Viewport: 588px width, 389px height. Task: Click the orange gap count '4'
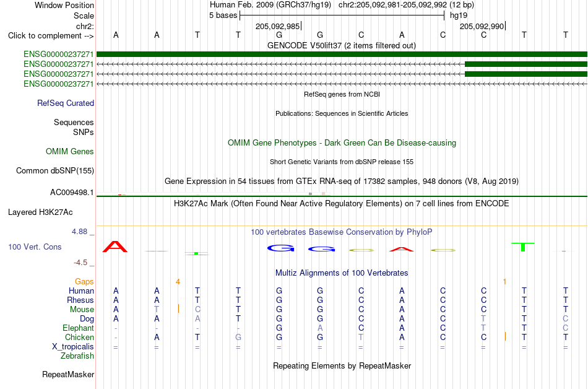pos(178,282)
